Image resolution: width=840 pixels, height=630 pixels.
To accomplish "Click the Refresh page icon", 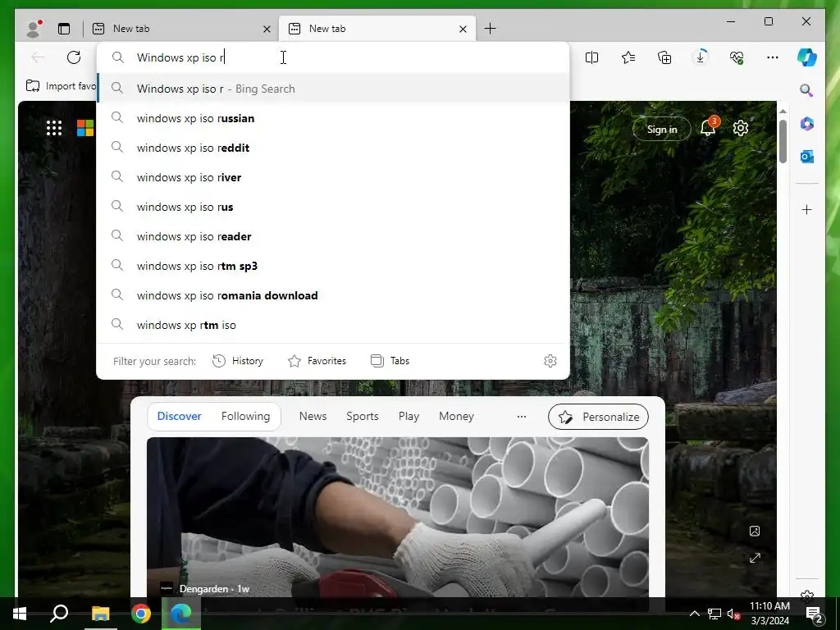I will coord(74,57).
